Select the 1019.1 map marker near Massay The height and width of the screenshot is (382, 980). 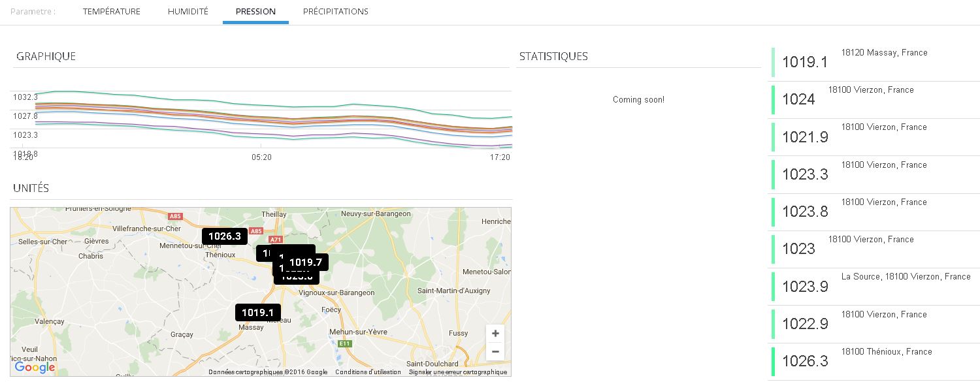258,313
